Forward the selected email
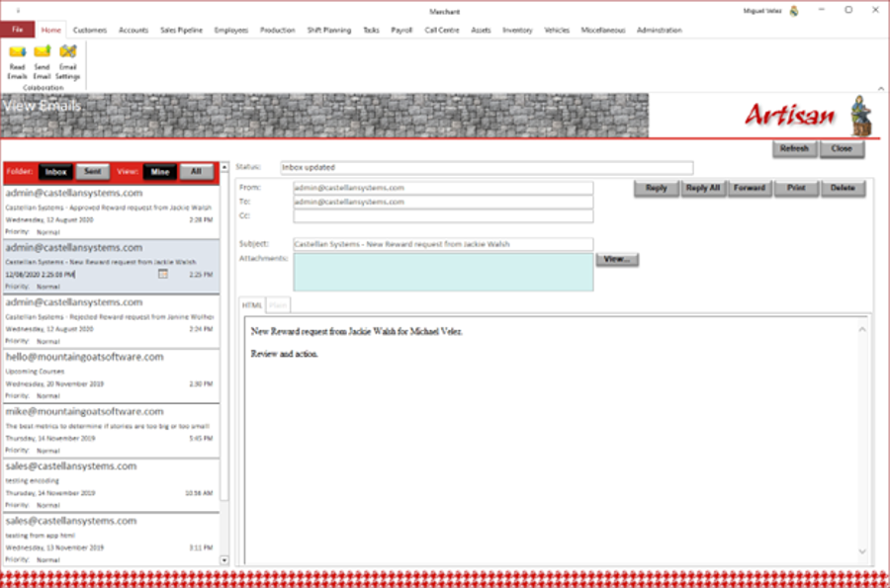 (x=750, y=188)
